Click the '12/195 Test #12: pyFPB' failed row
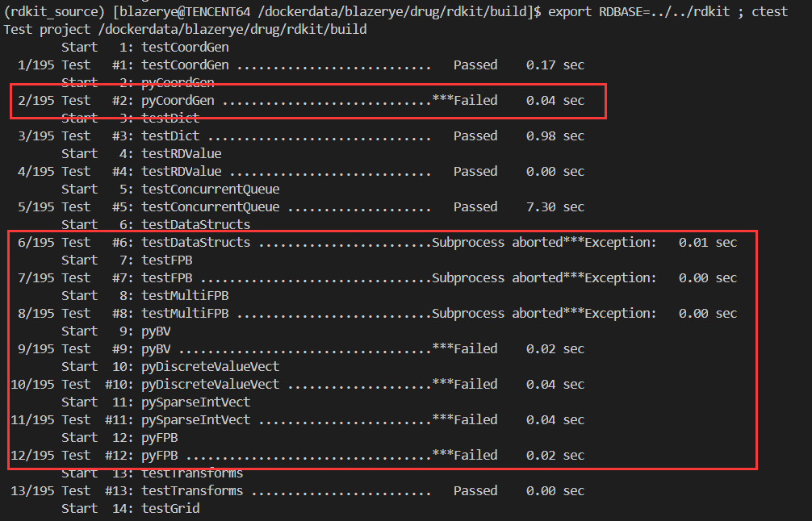Viewport: 812px width, 521px height. click(x=298, y=456)
